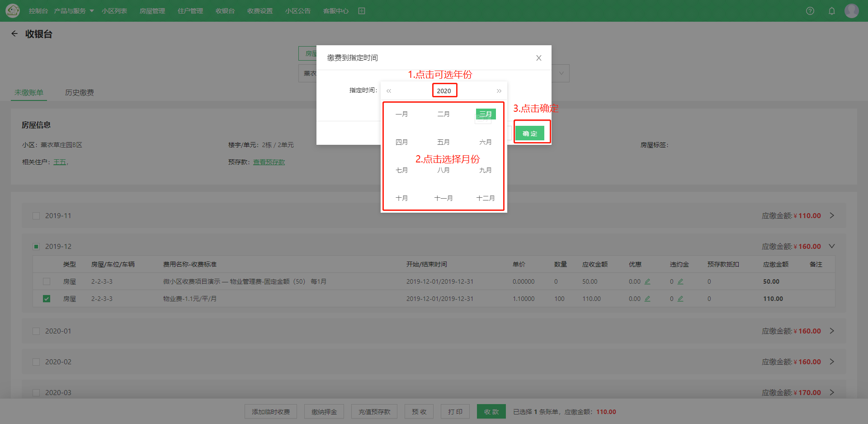Select 六月 in the month picker
The image size is (868, 424).
(486, 142)
